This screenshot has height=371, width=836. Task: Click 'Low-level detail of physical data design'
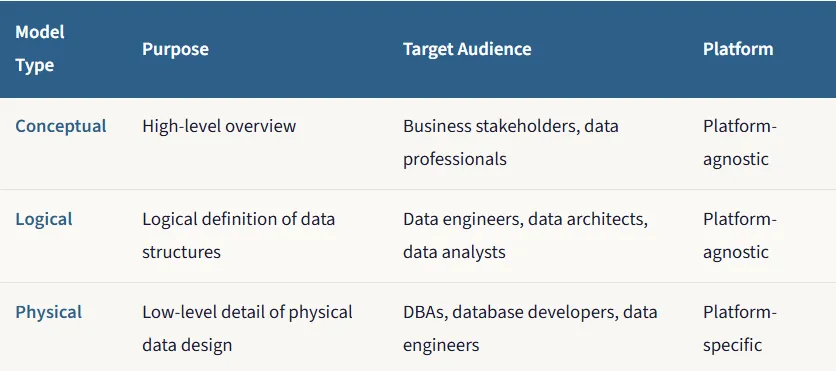click(247, 328)
